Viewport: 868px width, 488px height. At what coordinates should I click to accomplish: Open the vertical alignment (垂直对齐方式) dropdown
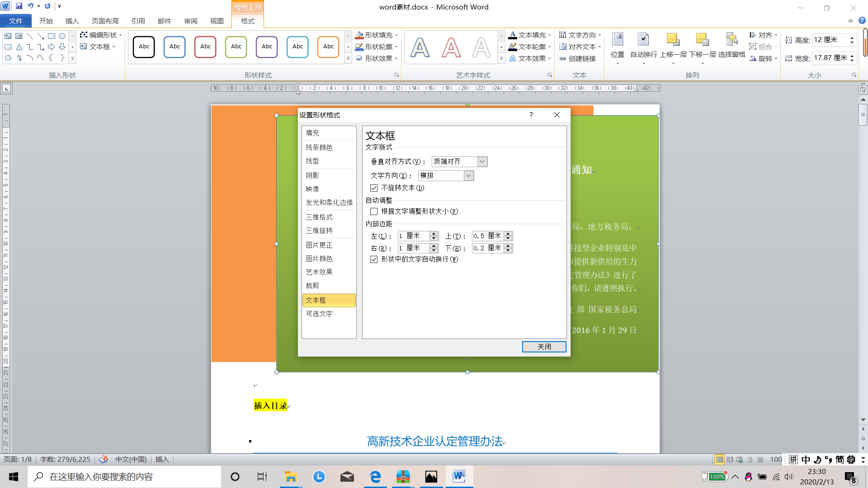(482, 161)
